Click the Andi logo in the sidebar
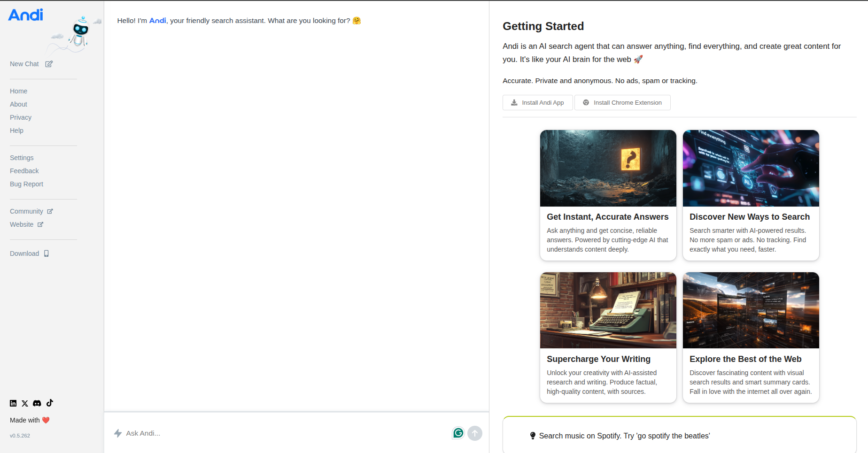Viewport: 868px width, 453px height. pyautogui.click(x=26, y=15)
